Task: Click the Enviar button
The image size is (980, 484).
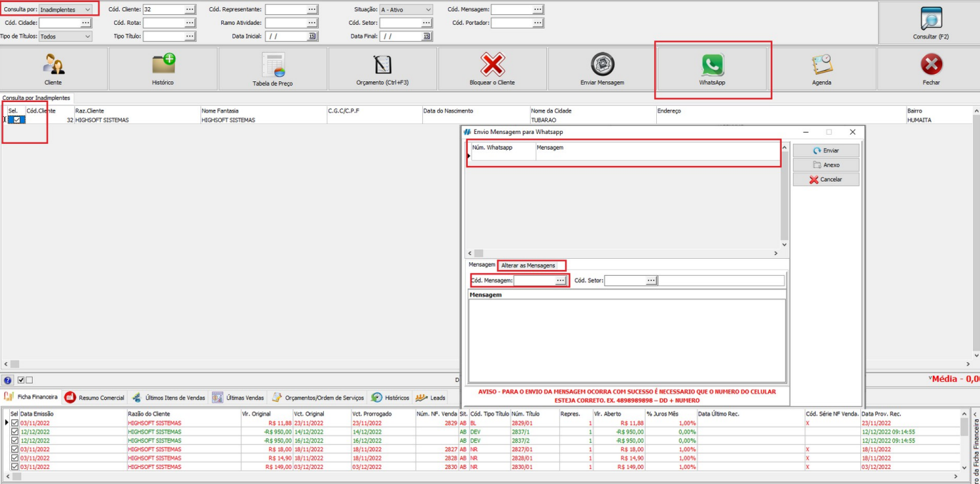Action: point(825,150)
